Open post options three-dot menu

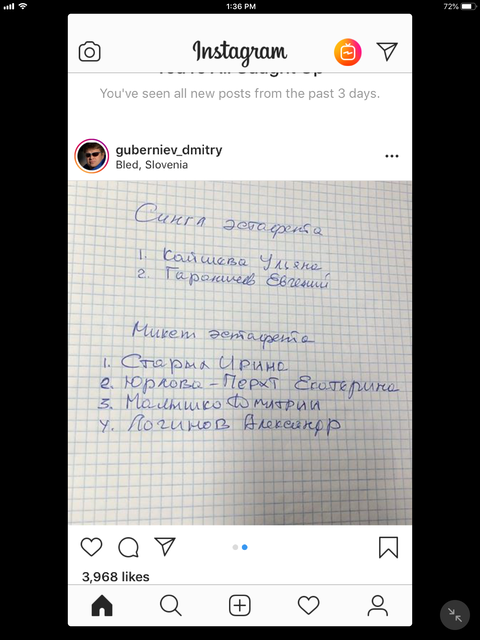pos(391,156)
